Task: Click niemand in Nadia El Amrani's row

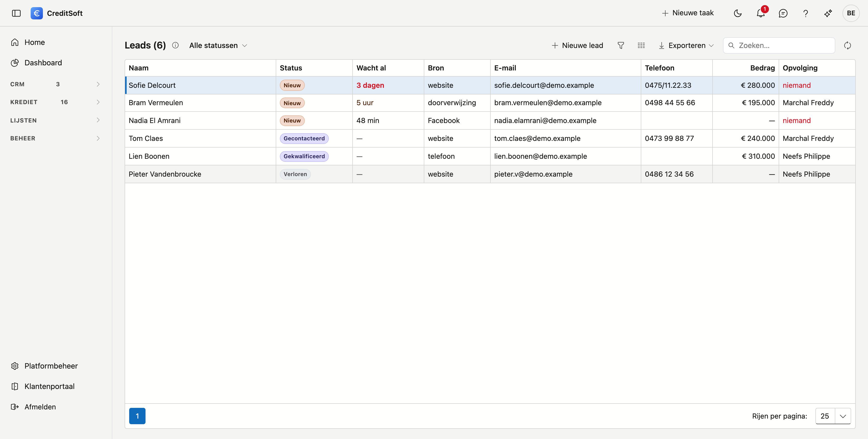Action: pos(797,121)
